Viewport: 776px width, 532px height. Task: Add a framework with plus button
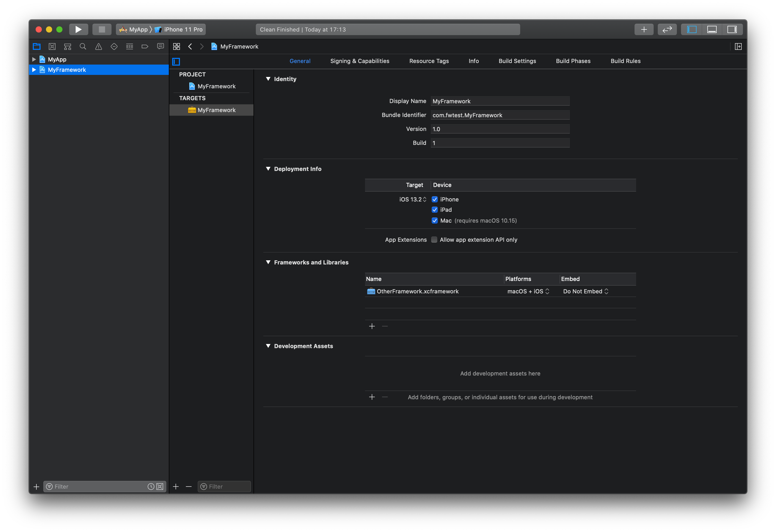(x=372, y=326)
